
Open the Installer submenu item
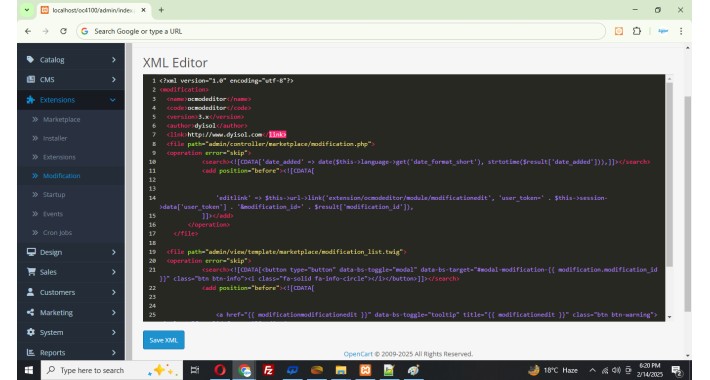[55, 138]
